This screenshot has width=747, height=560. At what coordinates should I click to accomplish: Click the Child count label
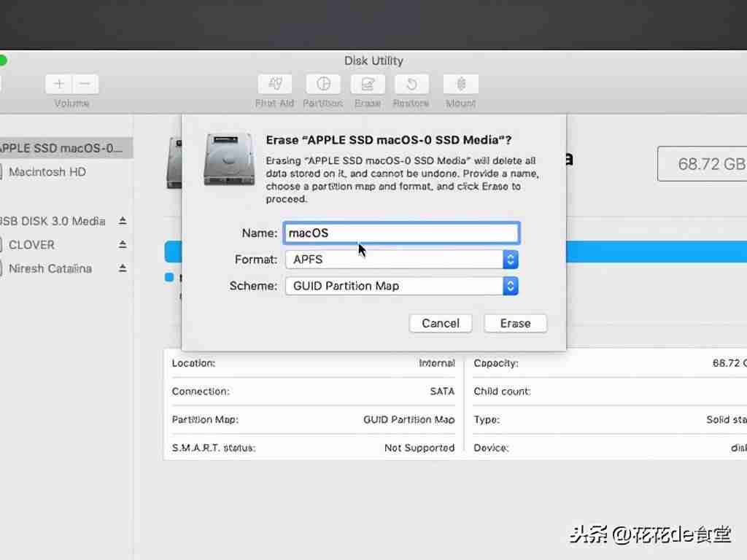(x=502, y=392)
